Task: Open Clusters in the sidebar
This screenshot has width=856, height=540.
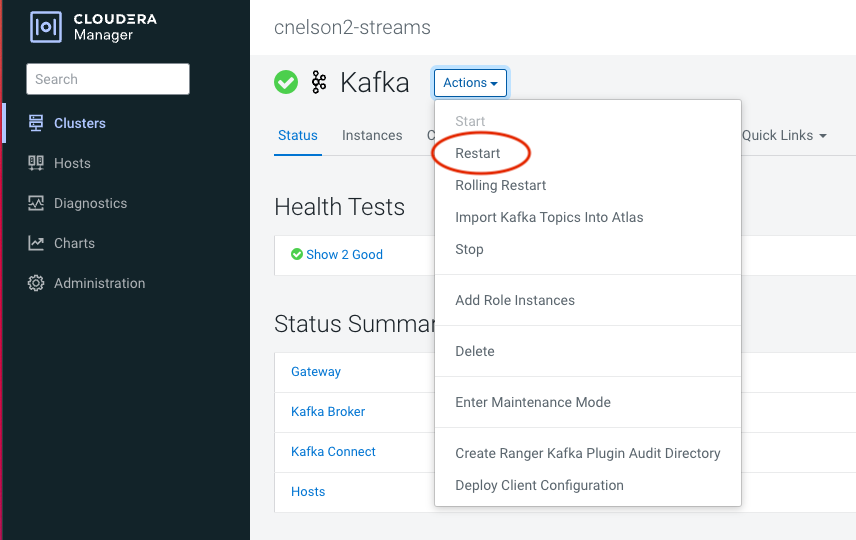Action: pyautogui.click(x=80, y=123)
